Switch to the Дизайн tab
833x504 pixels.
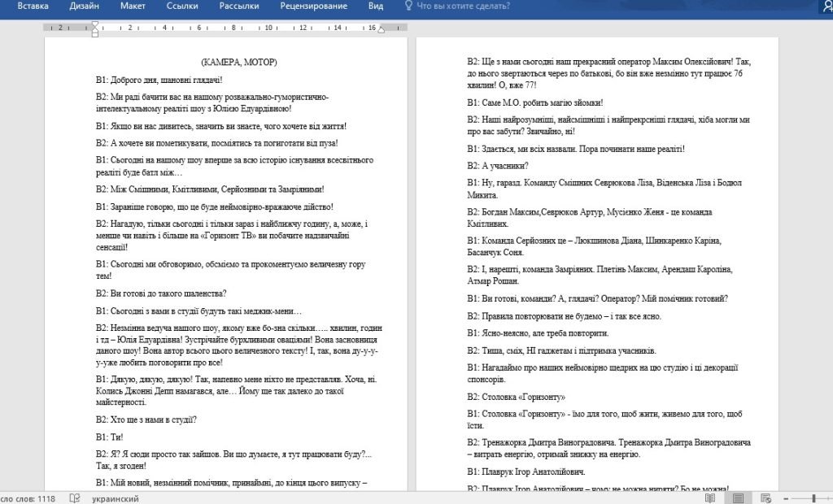(x=85, y=7)
